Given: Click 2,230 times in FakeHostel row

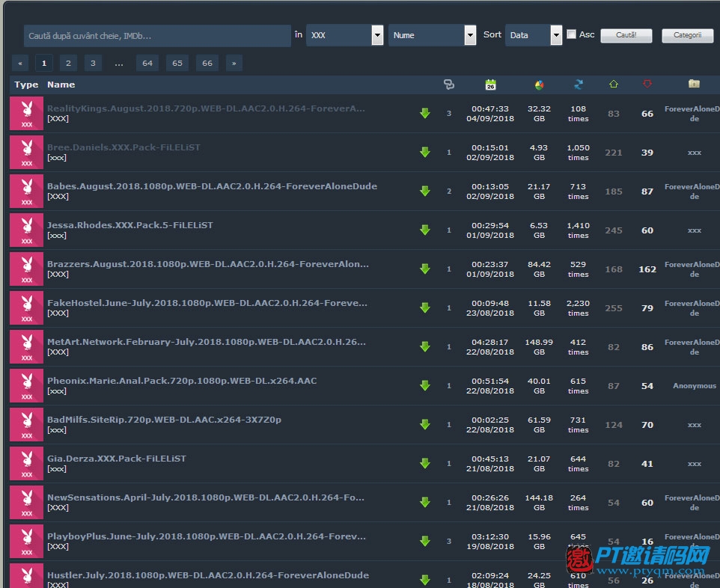Looking at the screenshot, I should pyautogui.click(x=578, y=308).
